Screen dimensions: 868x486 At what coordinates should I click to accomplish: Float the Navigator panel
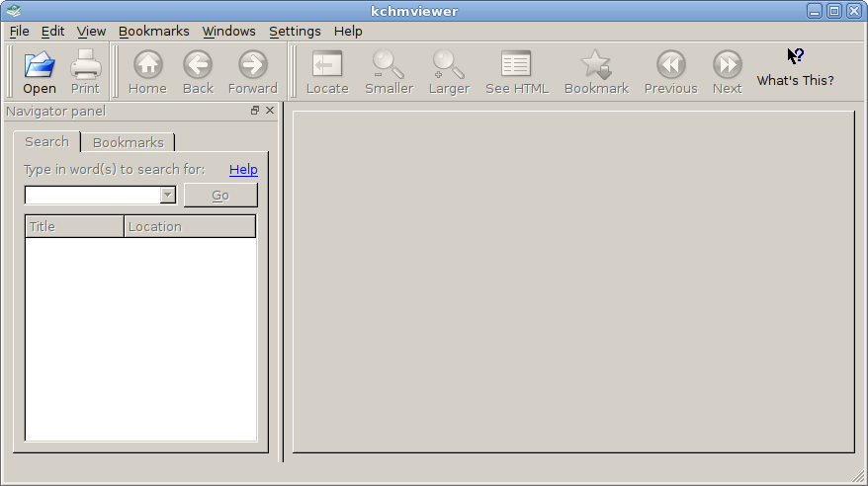pos(255,111)
